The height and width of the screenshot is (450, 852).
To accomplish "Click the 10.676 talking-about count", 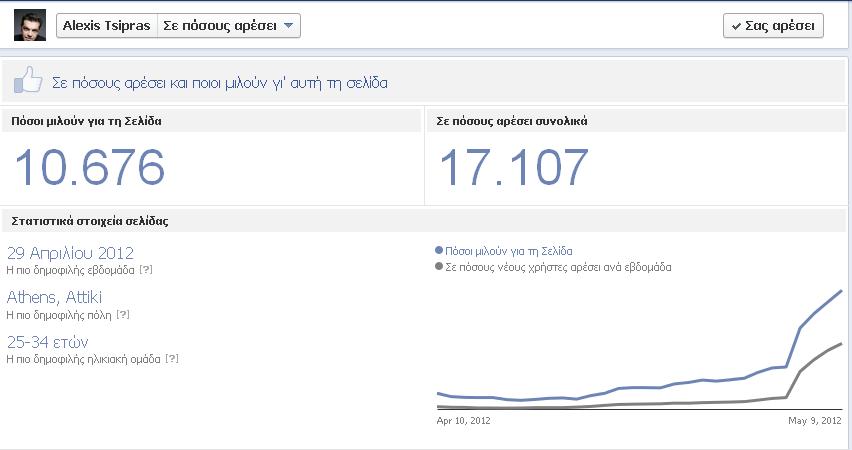I will click(x=89, y=167).
